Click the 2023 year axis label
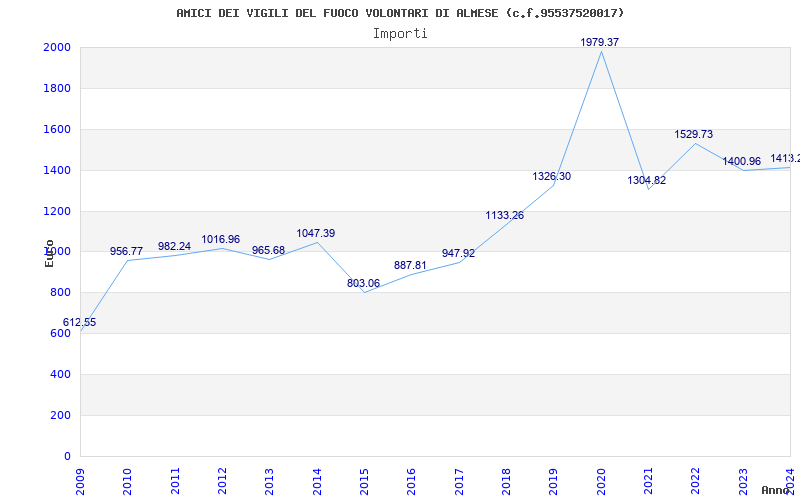Image resolution: width=800 pixels, height=500 pixels. [x=743, y=482]
